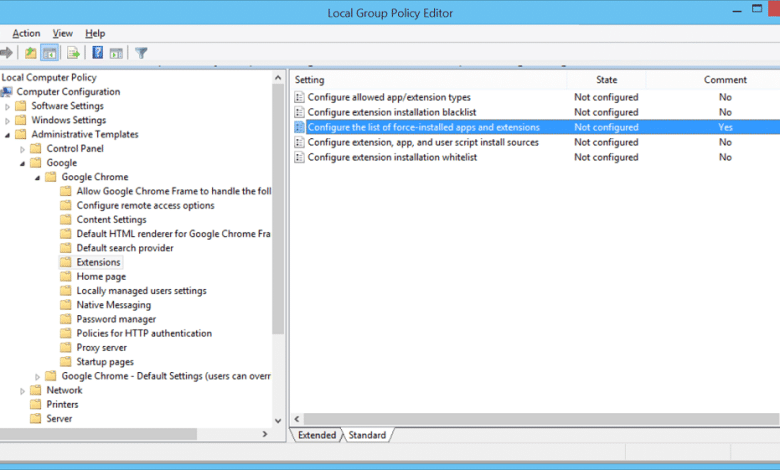Maximize the Local Group Policy Editor window
780x470 pixels.
pyautogui.click(x=757, y=9)
